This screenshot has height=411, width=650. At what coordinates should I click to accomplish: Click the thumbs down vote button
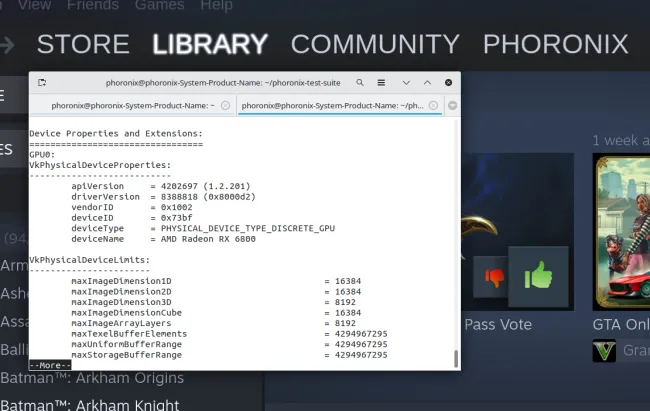click(494, 277)
